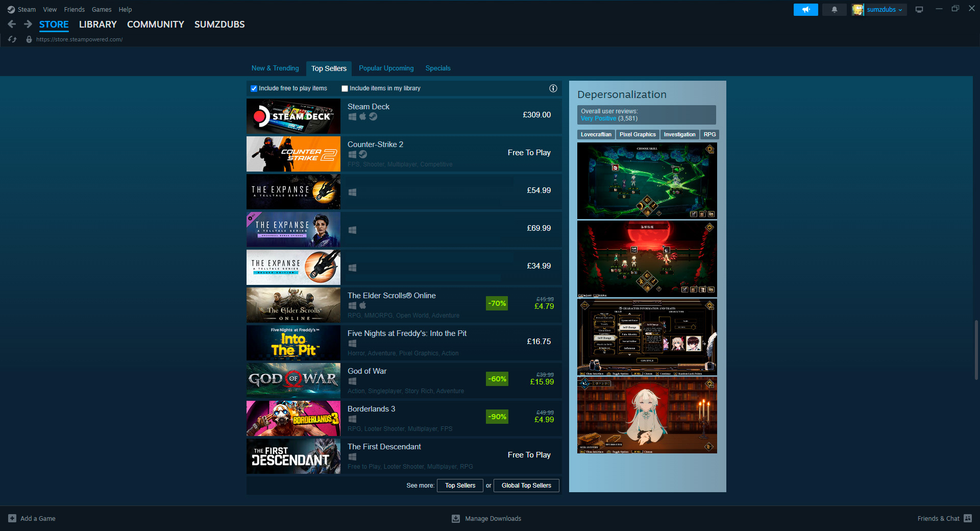Image resolution: width=980 pixels, height=531 pixels.
Task: Open Friends & Chat
Action: tap(938, 518)
